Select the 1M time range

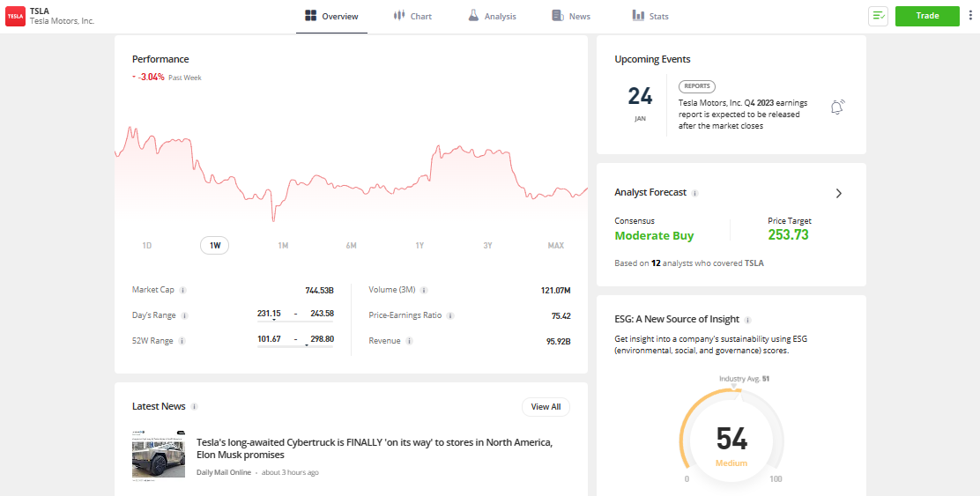point(283,245)
